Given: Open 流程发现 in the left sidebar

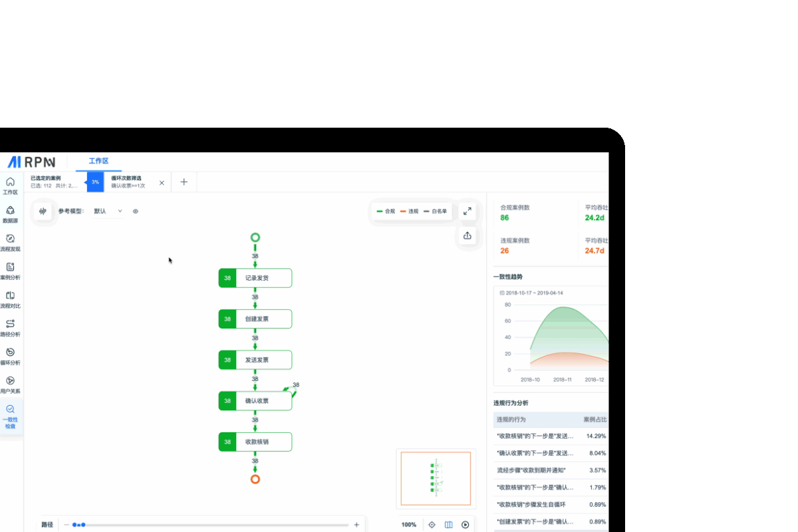Looking at the screenshot, I should (10, 242).
